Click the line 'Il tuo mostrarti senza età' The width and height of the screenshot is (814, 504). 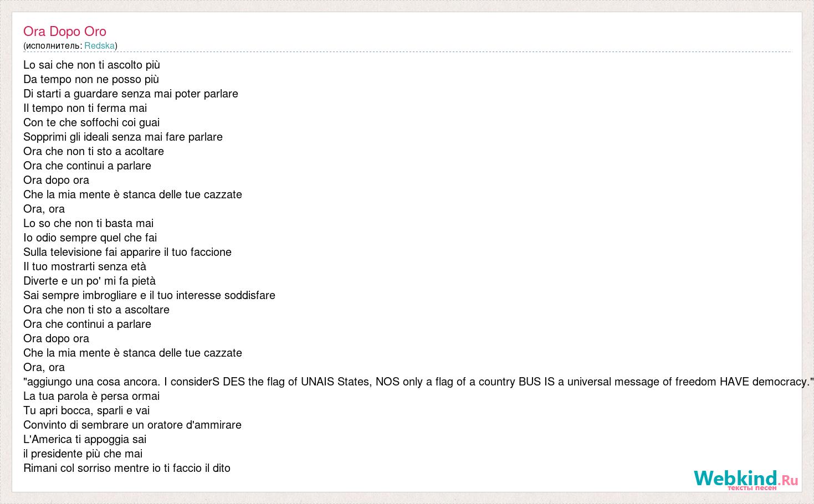coord(85,267)
